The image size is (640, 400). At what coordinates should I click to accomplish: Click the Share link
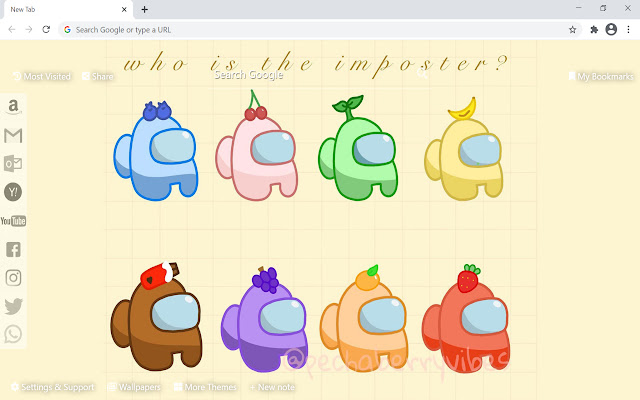pos(98,76)
